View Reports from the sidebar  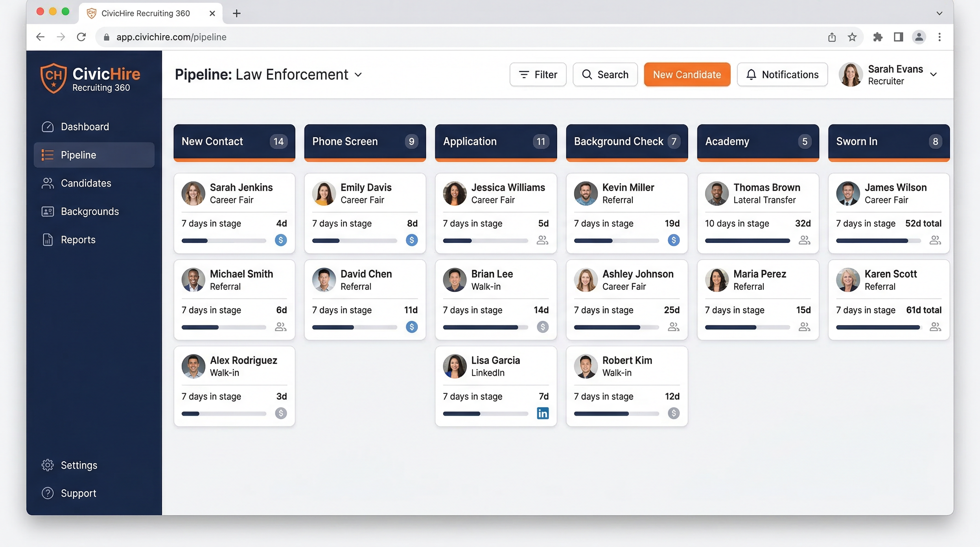coord(78,240)
